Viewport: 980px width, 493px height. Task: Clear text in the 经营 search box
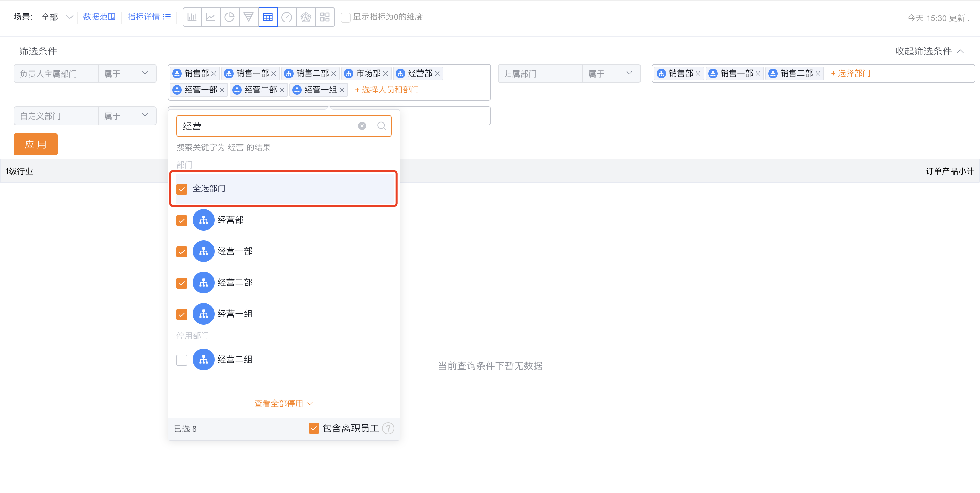[361, 126]
